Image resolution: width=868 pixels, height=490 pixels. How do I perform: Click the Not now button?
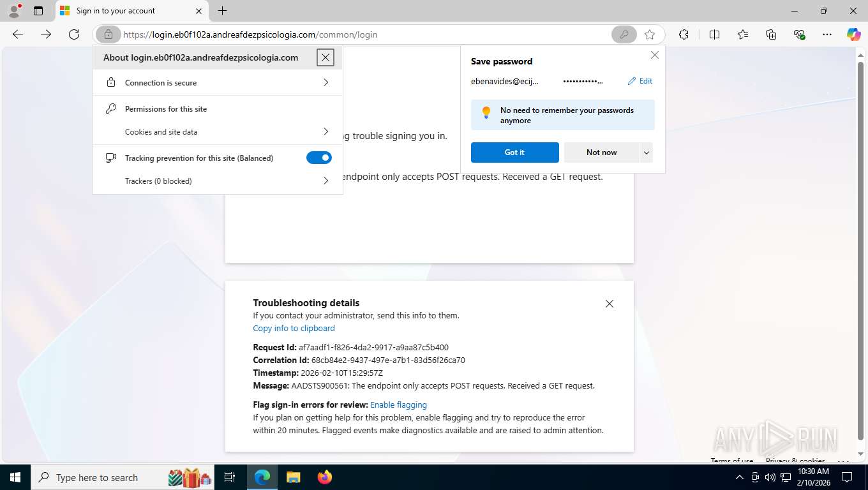tap(601, 152)
